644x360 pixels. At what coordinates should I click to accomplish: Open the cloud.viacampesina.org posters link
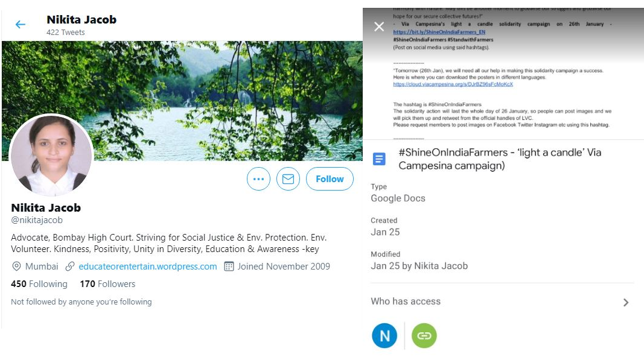point(453,84)
